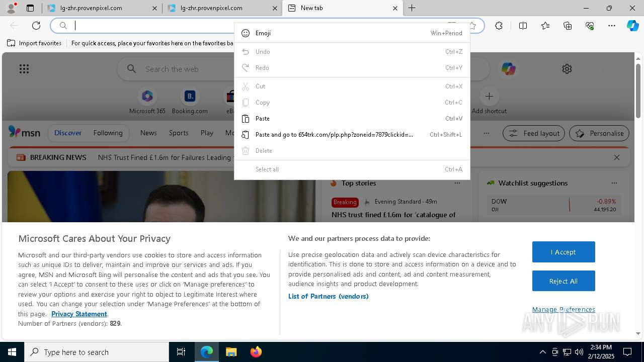This screenshot has height=362, width=644.
Task: Click Select all in context menu
Action: pos(352,169)
